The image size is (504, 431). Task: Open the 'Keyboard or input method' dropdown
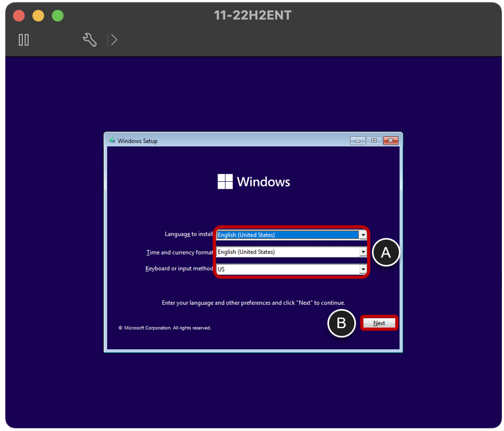tap(363, 269)
